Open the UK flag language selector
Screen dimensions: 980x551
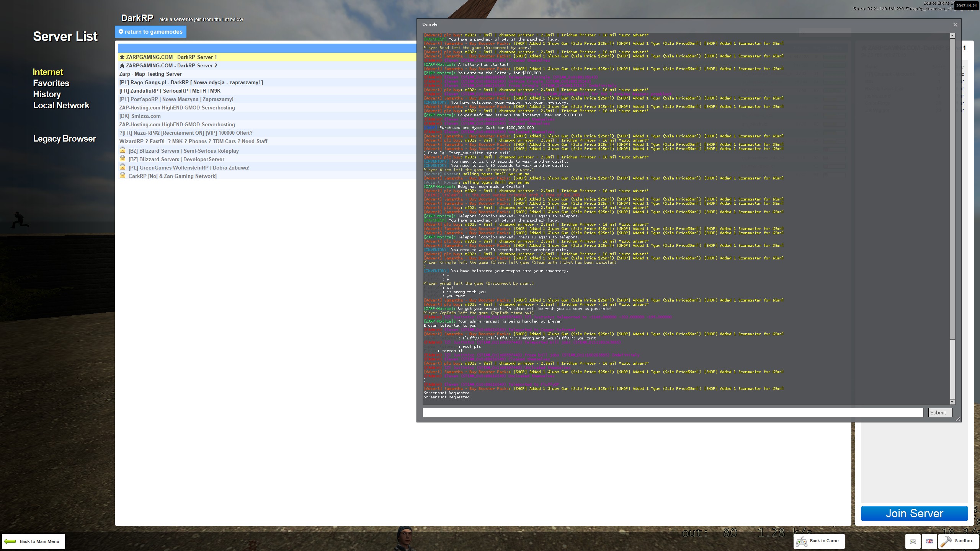pyautogui.click(x=929, y=541)
